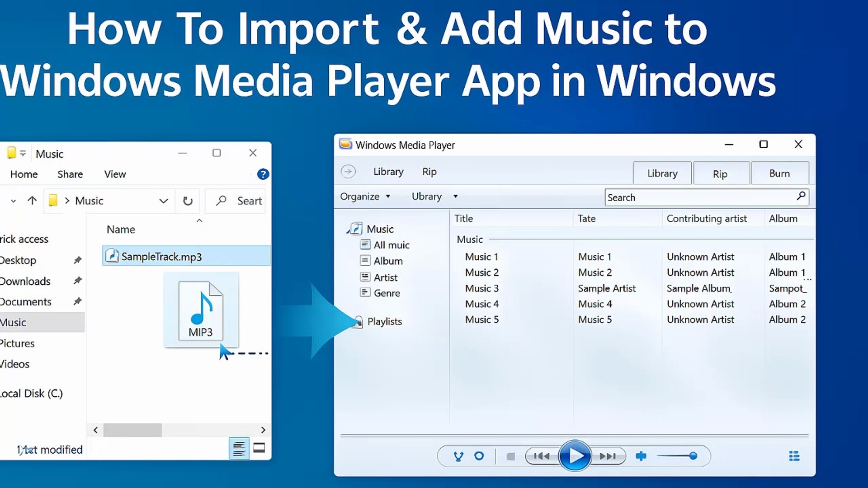Toggle repeat in the player controls

(479, 456)
